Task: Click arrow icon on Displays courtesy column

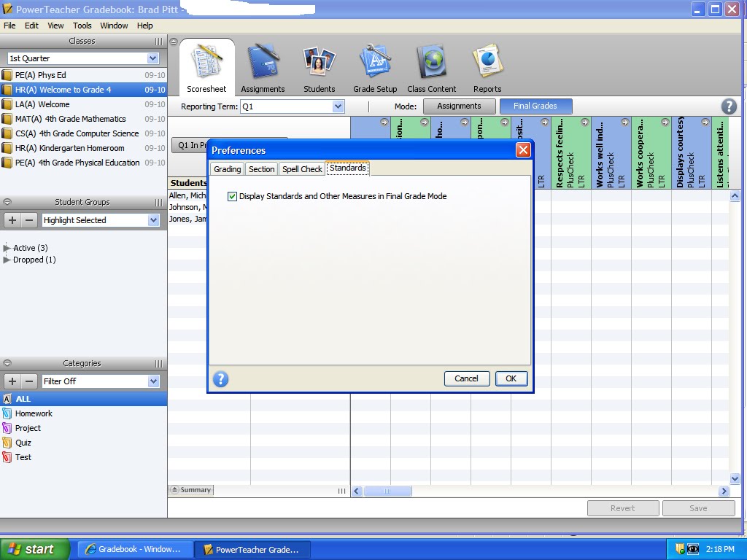Action: pyautogui.click(x=705, y=122)
